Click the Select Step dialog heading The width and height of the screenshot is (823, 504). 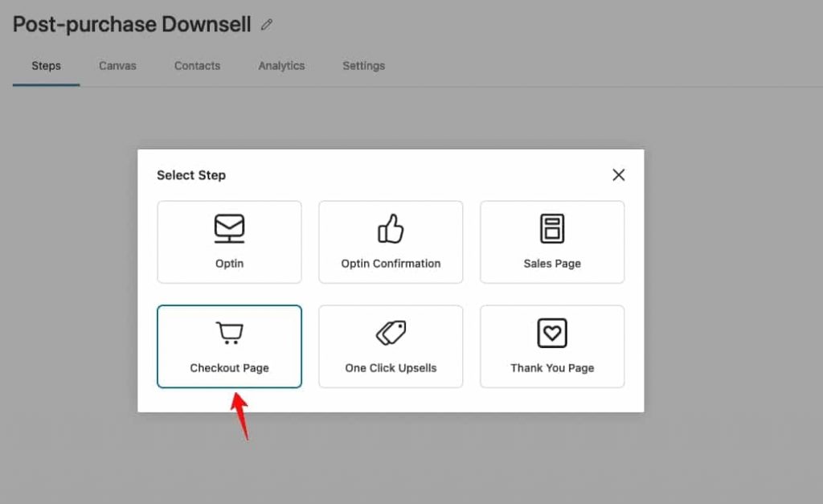pos(191,175)
